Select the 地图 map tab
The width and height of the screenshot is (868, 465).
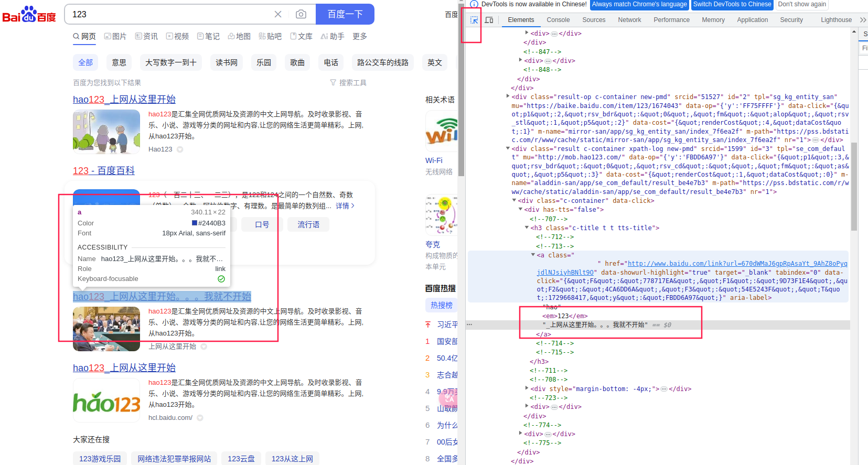(239, 36)
